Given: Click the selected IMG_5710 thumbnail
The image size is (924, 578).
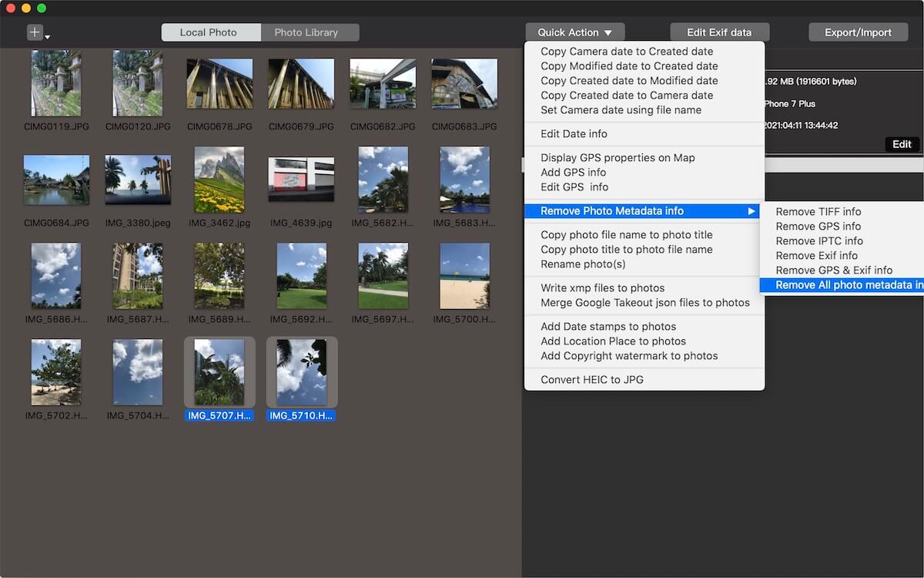Looking at the screenshot, I should click(301, 372).
